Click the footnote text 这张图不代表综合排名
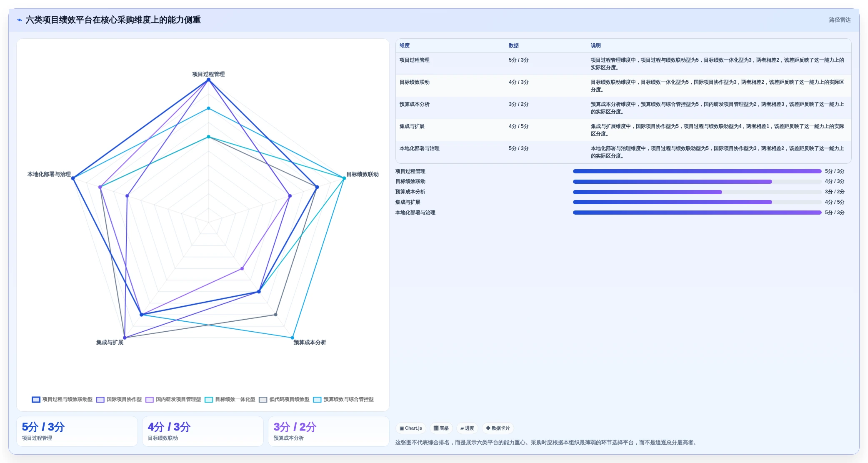The image size is (868, 463). pyautogui.click(x=423, y=443)
